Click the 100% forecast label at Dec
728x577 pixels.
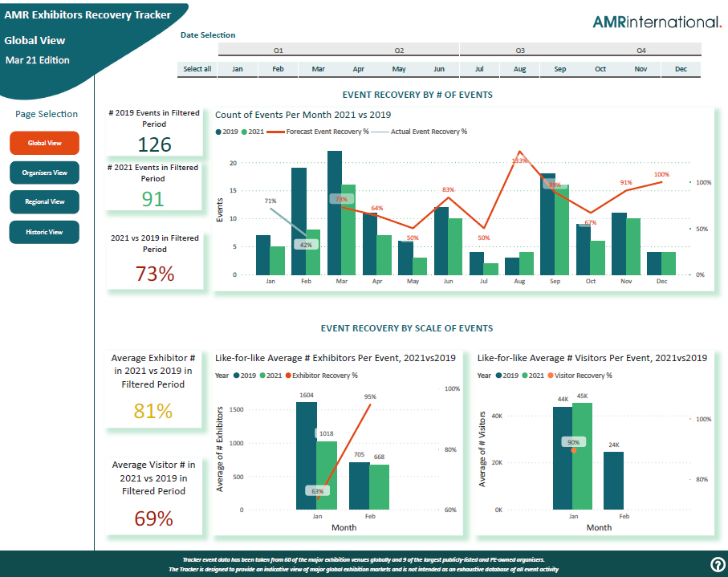[661, 174]
